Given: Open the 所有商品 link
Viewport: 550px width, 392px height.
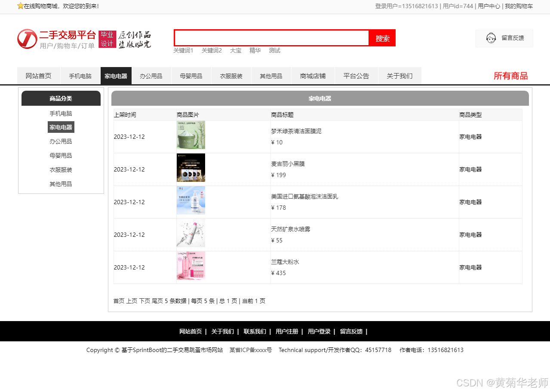Looking at the screenshot, I should click(x=510, y=75).
